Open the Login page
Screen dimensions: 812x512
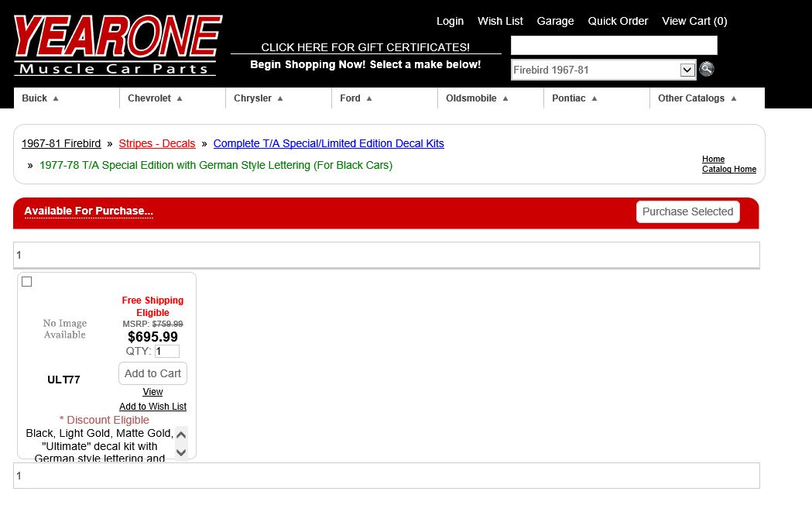tap(450, 21)
